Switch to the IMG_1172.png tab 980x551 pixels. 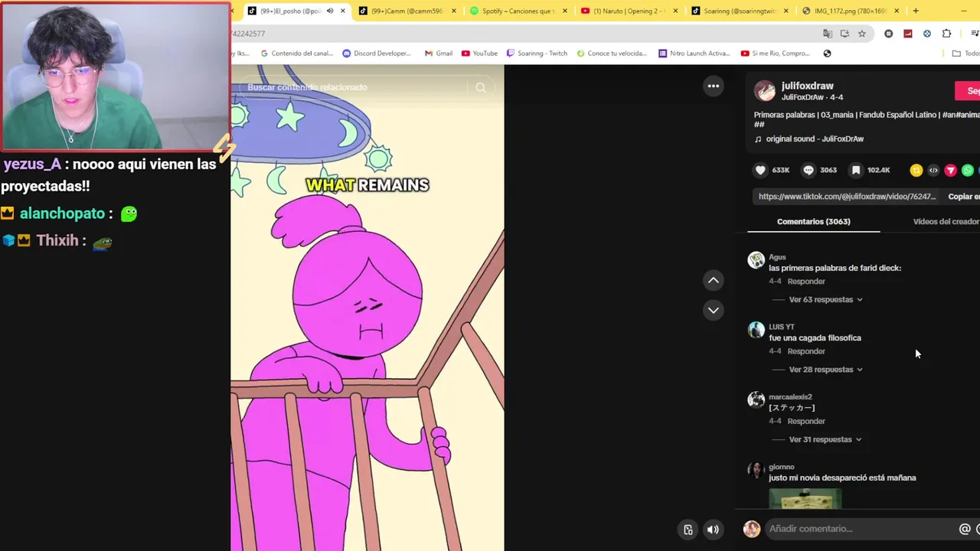point(850,11)
